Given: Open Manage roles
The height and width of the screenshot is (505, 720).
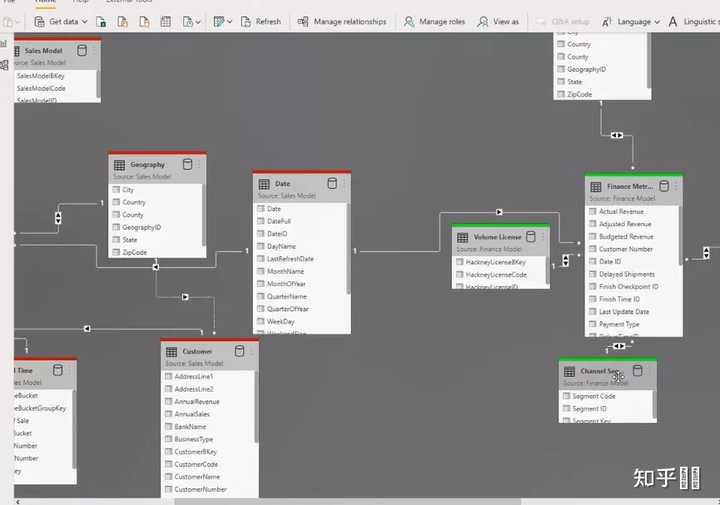Looking at the screenshot, I should [434, 22].
